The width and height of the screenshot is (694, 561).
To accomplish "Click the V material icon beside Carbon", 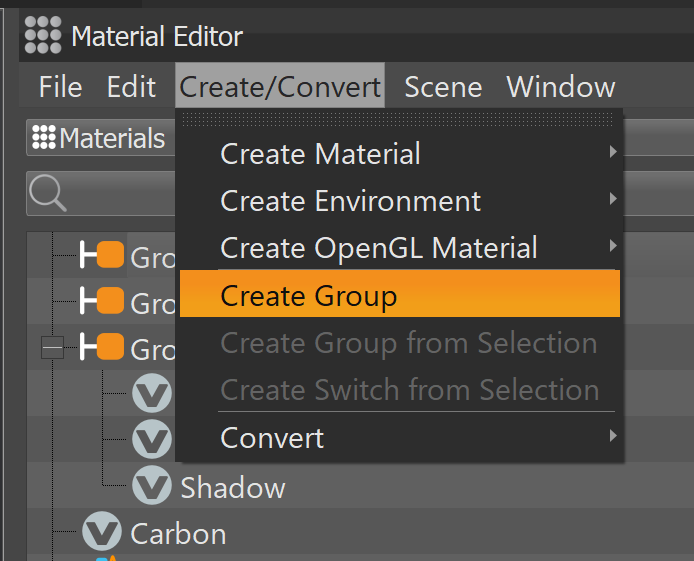I will coord(102,532).
